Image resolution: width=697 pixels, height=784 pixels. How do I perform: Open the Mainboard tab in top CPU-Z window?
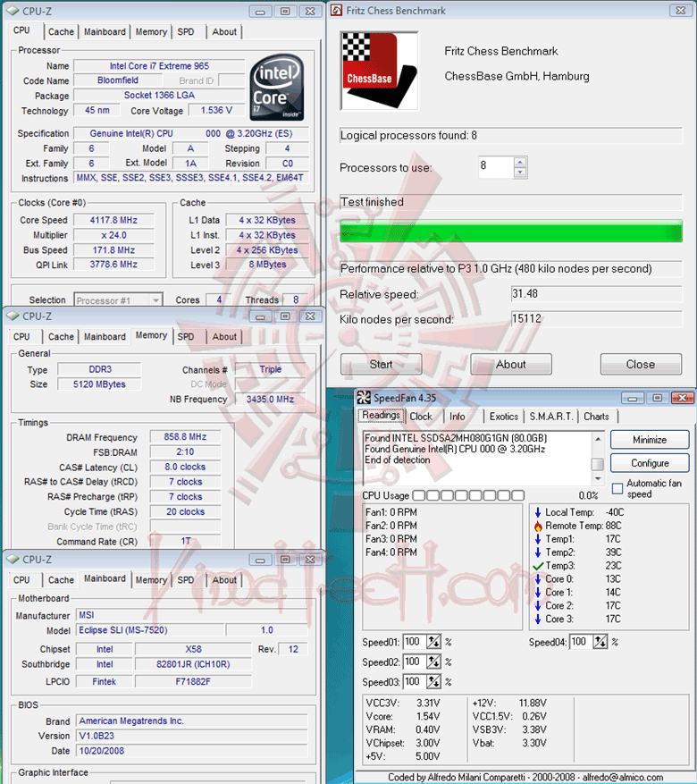click(x=105, y=32)
